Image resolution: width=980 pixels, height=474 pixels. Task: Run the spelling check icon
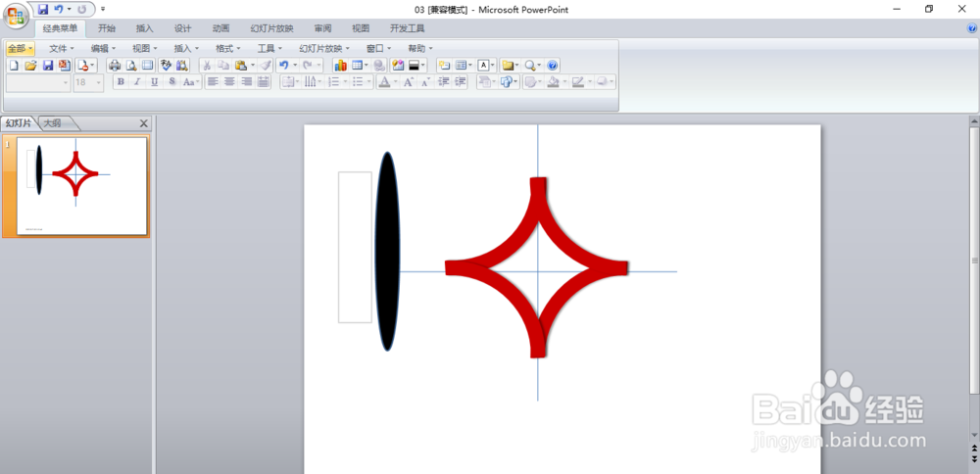coord(166,65)
